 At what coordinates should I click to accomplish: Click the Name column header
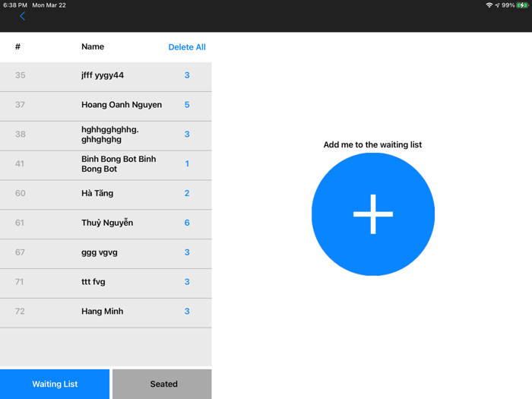(93, 47)
